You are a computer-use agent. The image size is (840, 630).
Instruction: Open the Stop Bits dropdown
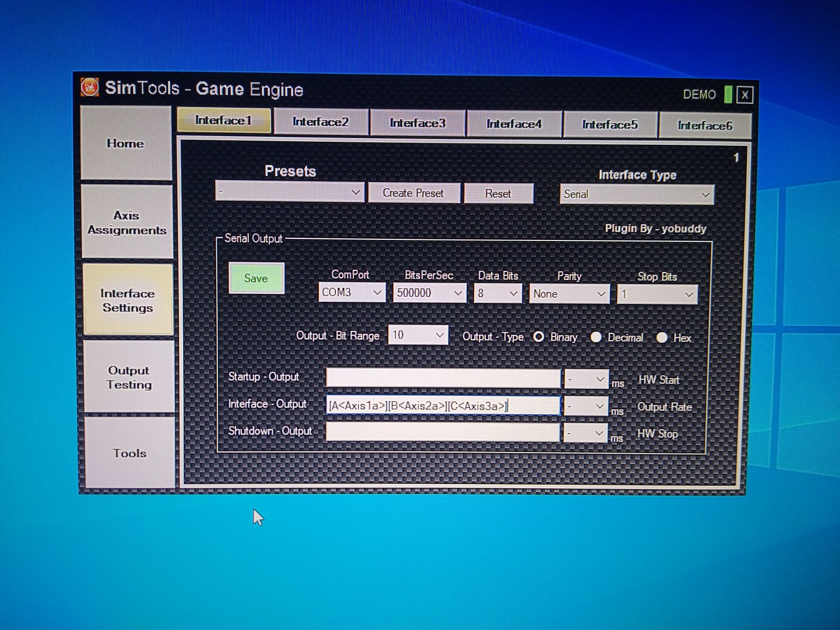(657, 295)
